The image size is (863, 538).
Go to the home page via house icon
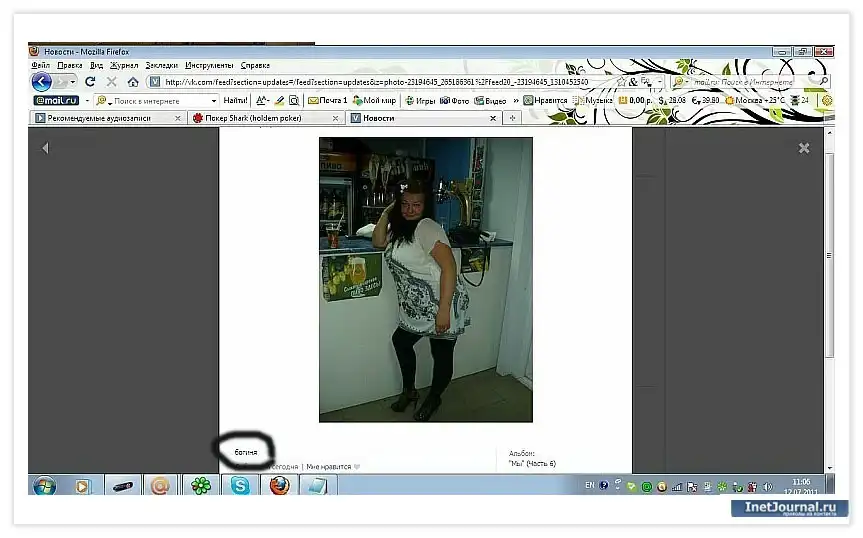point(133,82)
